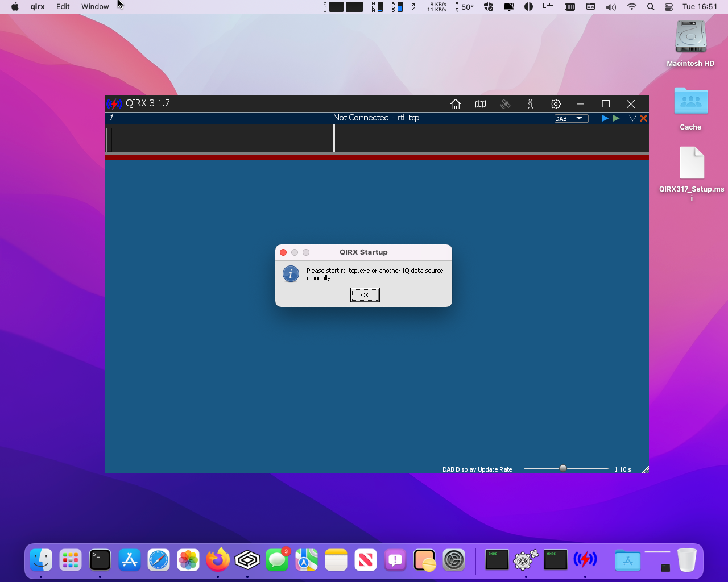Click the DAB Display Update Rate slider handle
The height and width of the screenshot is (582, 728).
pyautogui.click(x=563, y=468)
